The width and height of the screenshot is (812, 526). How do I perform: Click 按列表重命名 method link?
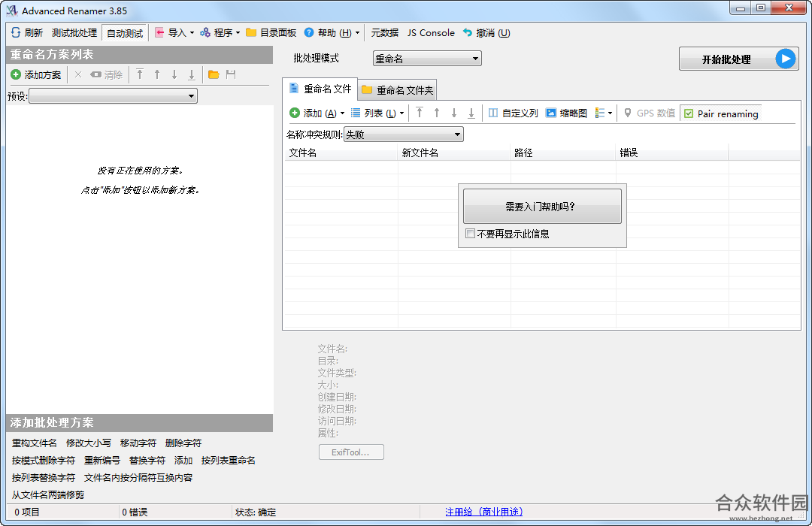tap(229, 460)
